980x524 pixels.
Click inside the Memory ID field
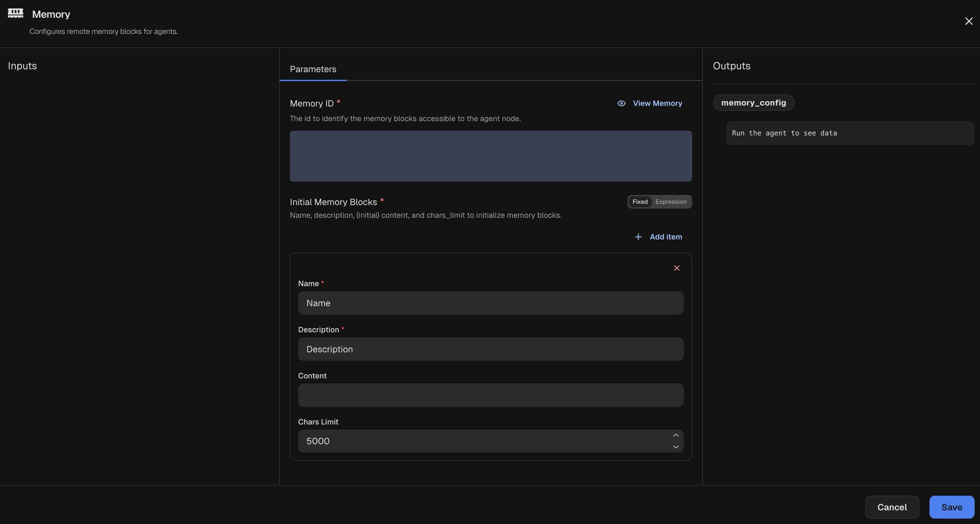(x=490, y=156)
